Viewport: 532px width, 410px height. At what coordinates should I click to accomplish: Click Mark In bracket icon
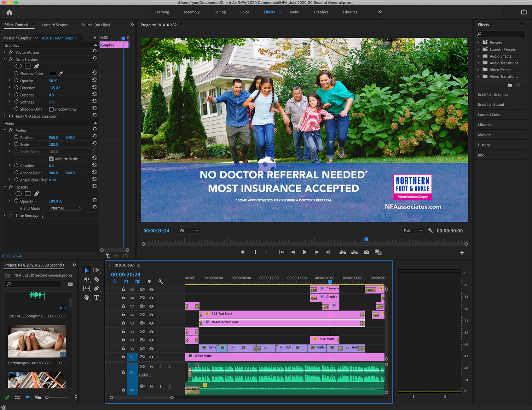[255, 252]
